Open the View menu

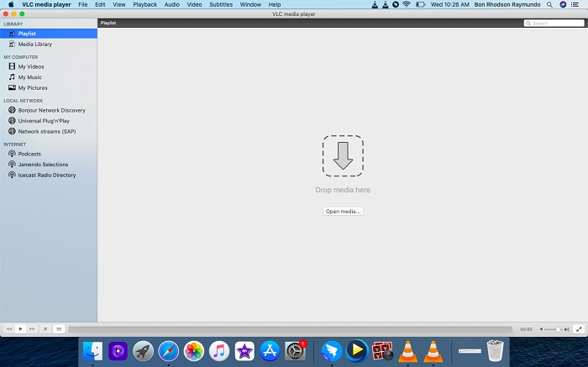pos(119,4)
